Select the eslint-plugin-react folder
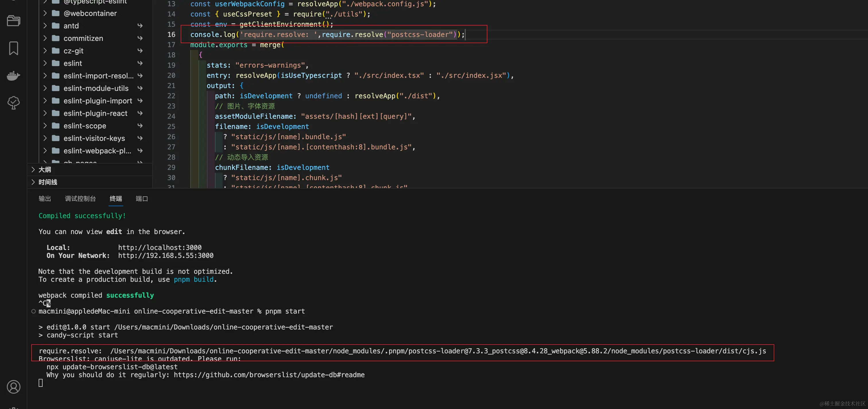Screen dimensions: 868x409 click(95, 113)
